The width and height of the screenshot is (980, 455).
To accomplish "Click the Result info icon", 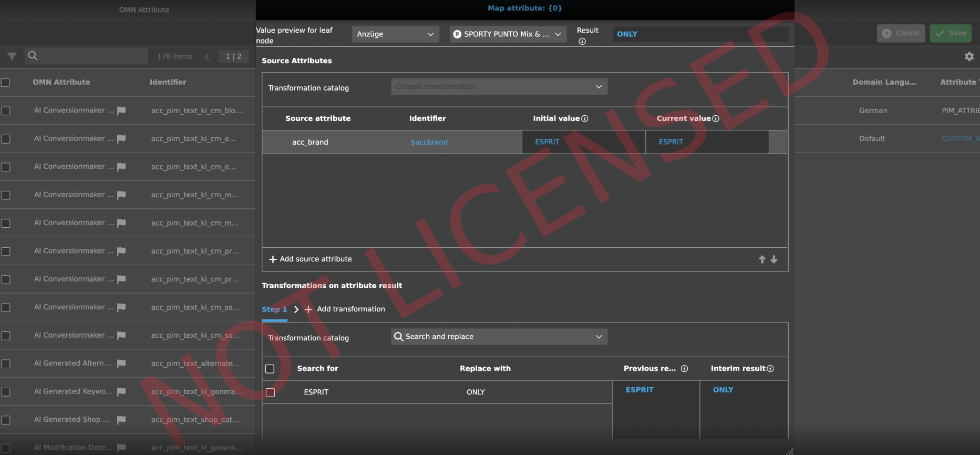I will (x=582, y=42).
